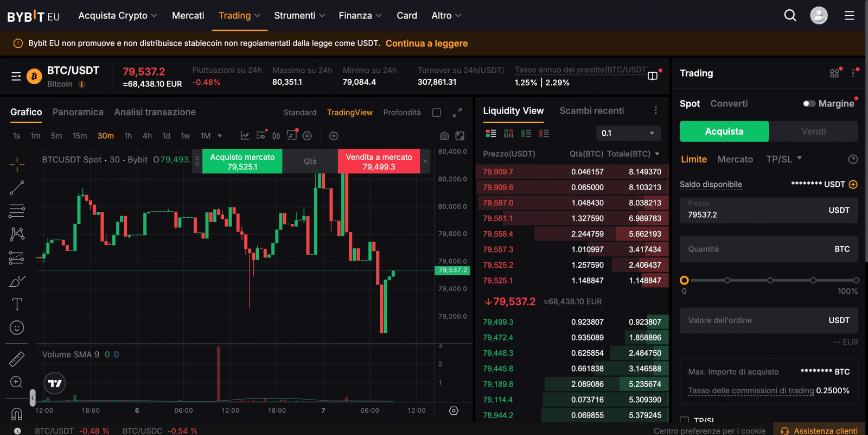
Task: Open the guide book icon in ticker bar
Action: coord(653,76)
